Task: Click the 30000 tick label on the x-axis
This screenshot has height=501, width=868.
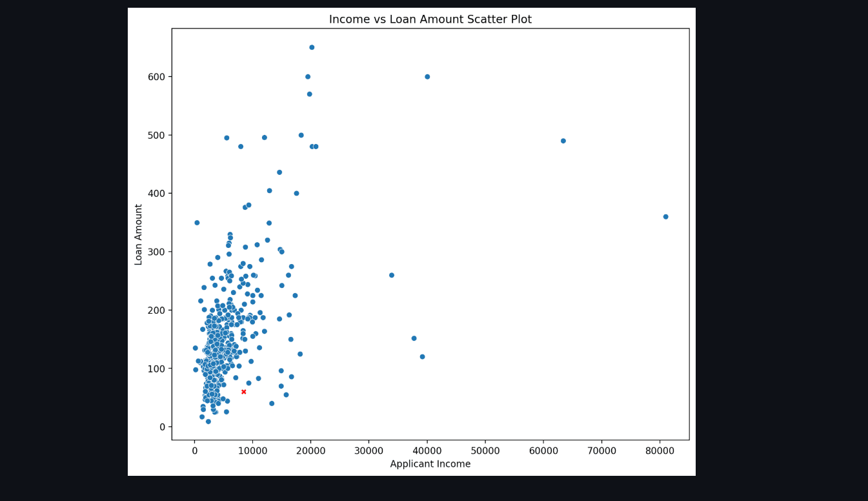Action: point(368,453)
